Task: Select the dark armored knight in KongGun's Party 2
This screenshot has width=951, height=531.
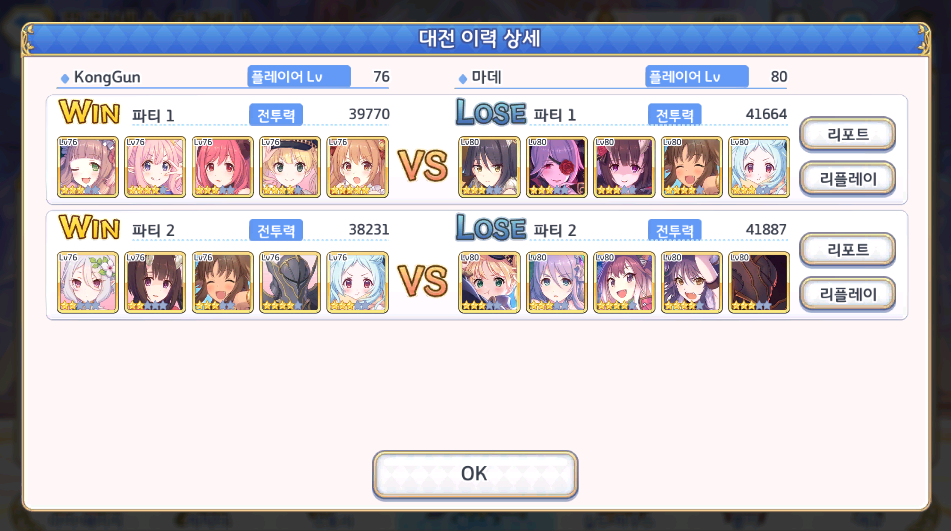Action: tap(290, 282)
